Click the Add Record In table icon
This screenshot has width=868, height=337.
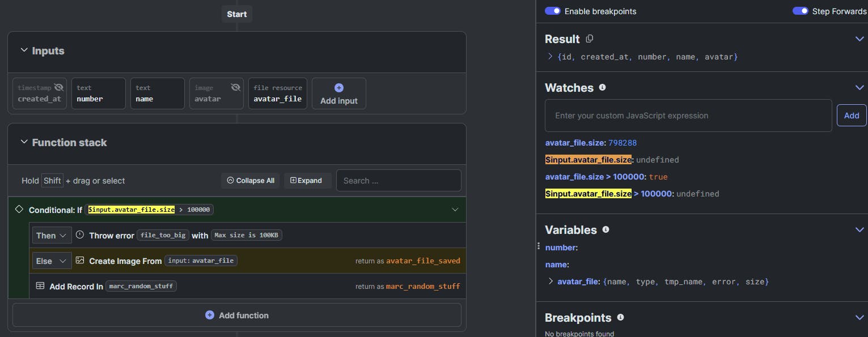point(40,286)
